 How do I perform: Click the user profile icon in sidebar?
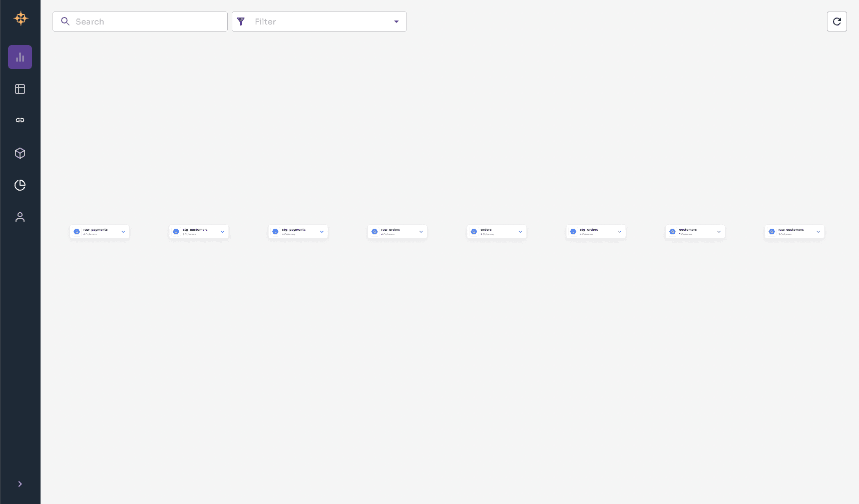click(20, 217)
